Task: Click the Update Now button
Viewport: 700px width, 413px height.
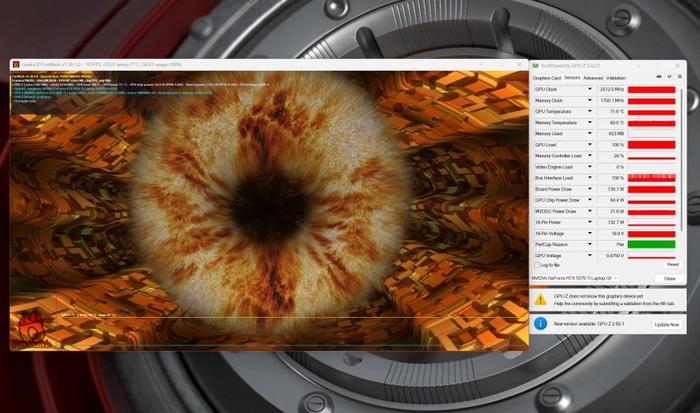Action: click(667, 325)
